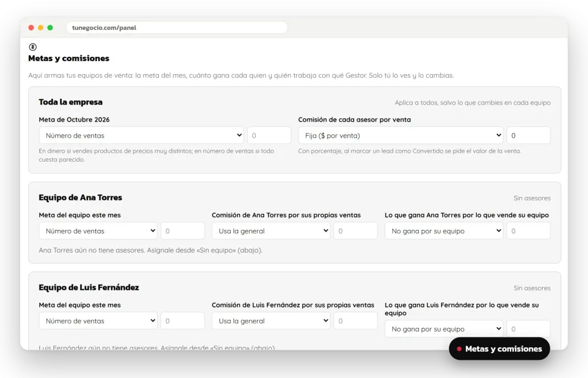This screenshot has width=588, height=378.
Task: Open the Fija ($ por venta) commission dropdown
Action: coord(400,135)
